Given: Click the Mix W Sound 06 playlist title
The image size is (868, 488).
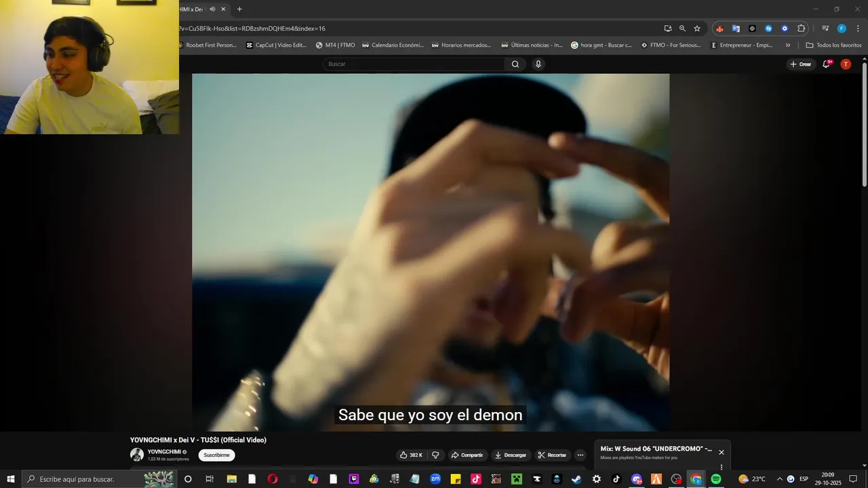Looking at the screenshot, I should (656, 449).
